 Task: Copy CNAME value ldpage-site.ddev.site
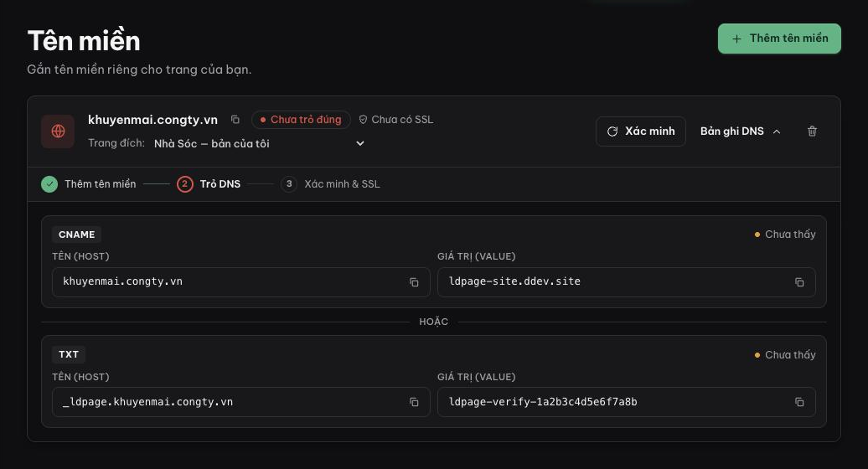799,282
